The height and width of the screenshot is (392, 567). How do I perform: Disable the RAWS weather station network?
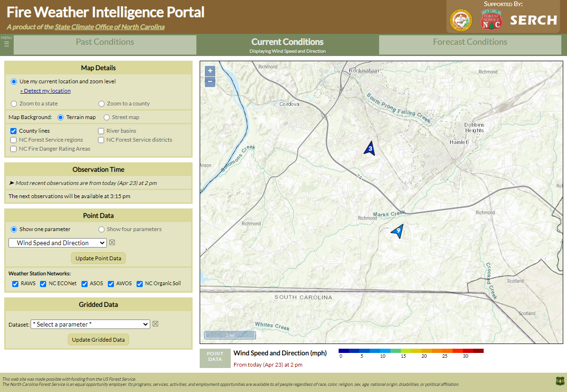15,284
